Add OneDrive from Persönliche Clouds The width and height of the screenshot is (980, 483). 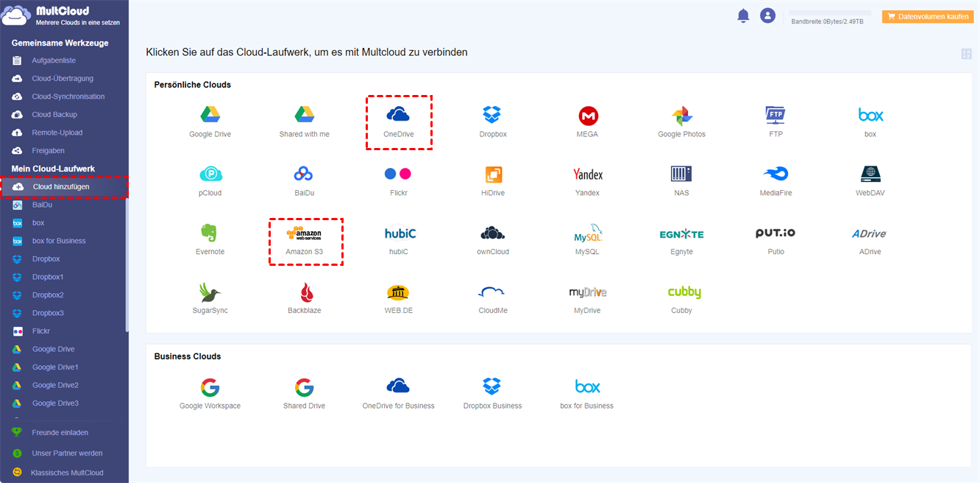click(398, 115)
